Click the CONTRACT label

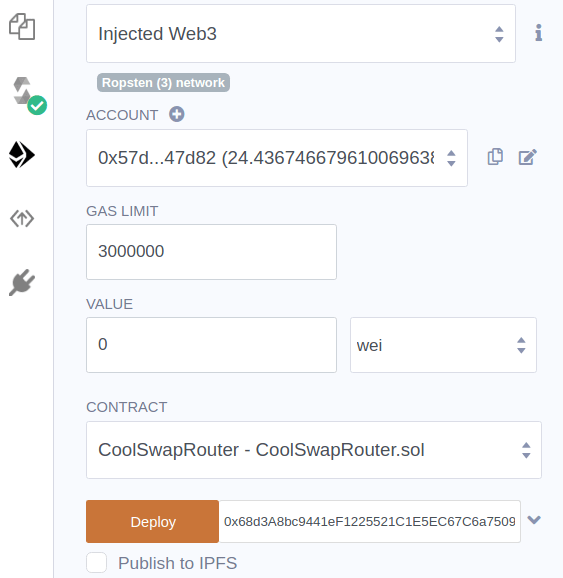[x=126, y=407]
